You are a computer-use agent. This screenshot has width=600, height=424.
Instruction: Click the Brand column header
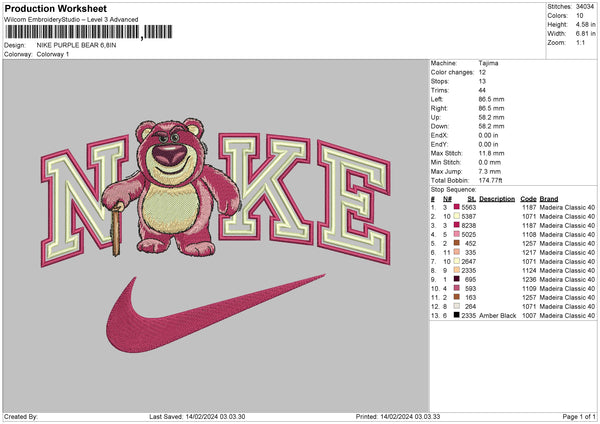pyautogui.click(x=549, y=199)
